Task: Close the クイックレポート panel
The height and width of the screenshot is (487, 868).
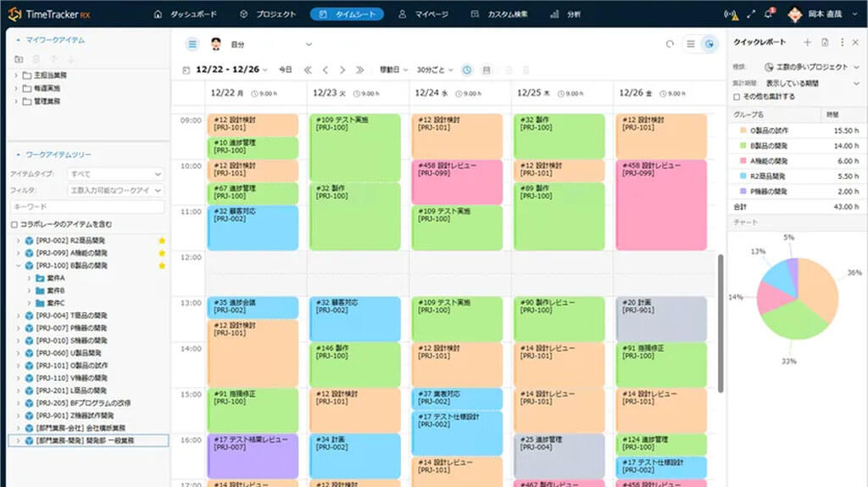Action: coord(855,42)
